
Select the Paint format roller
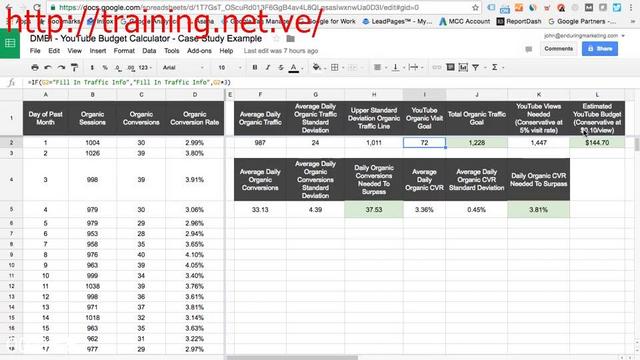pyautogui.click(x=74, y=67)
